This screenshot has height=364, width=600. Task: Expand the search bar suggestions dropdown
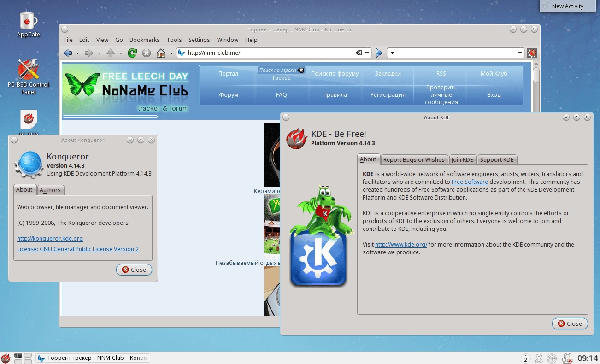pyautogui.click(x=520, y=53)
